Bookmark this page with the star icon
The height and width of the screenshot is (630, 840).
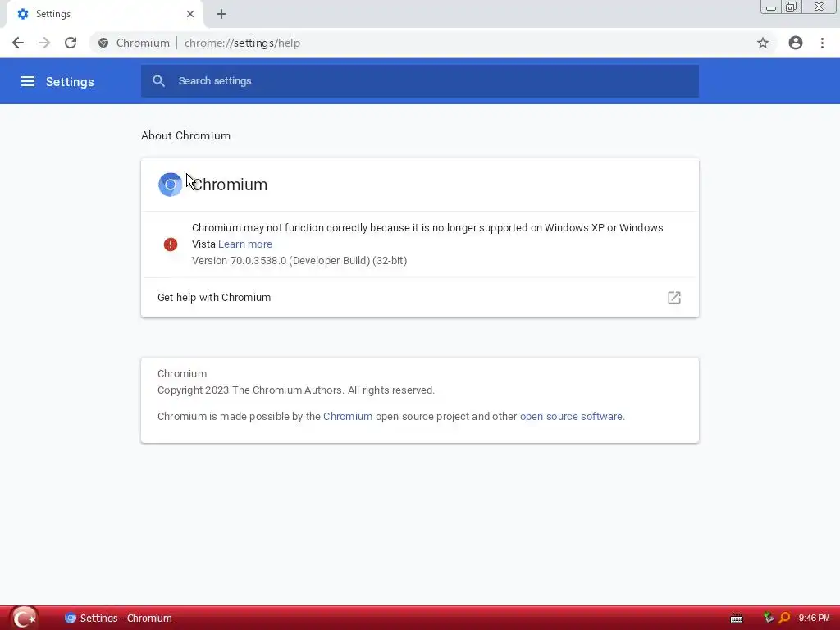[763, 43]
